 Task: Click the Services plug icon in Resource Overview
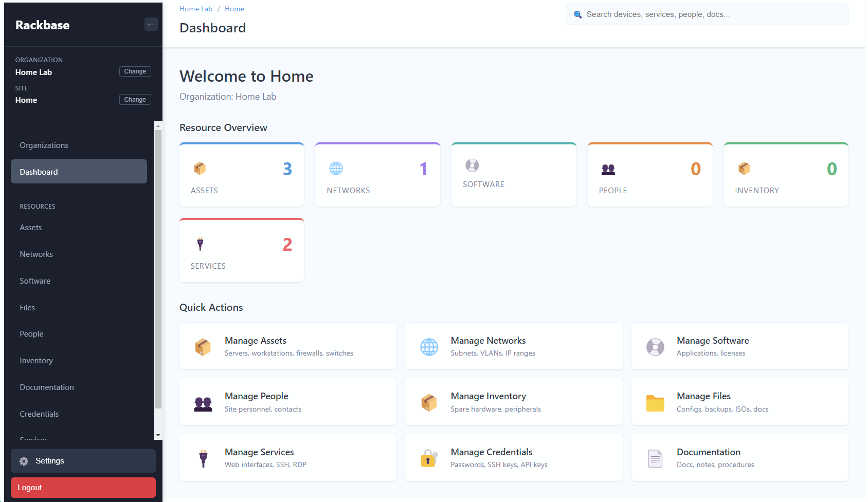[201, 244]
